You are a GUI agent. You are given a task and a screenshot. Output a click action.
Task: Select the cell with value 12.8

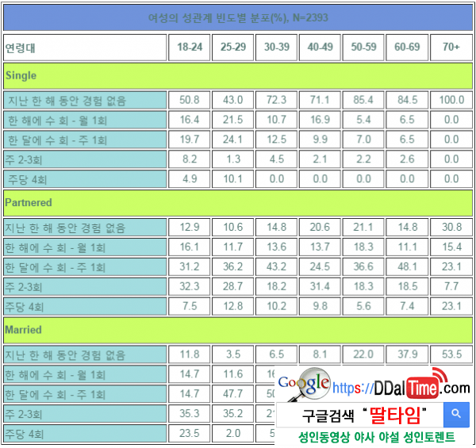(232, 306)
